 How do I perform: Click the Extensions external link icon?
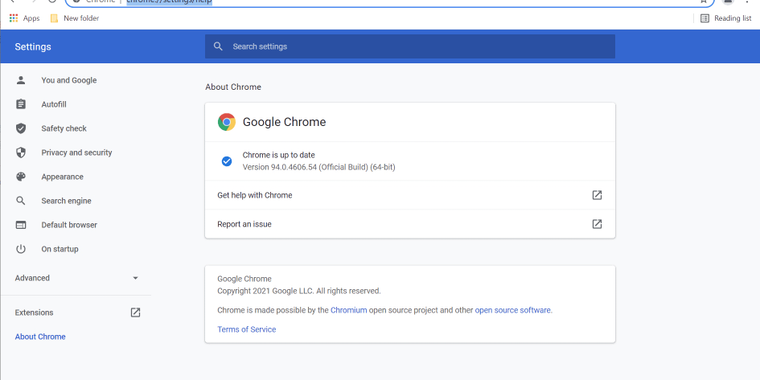click(x=135, y=313)
